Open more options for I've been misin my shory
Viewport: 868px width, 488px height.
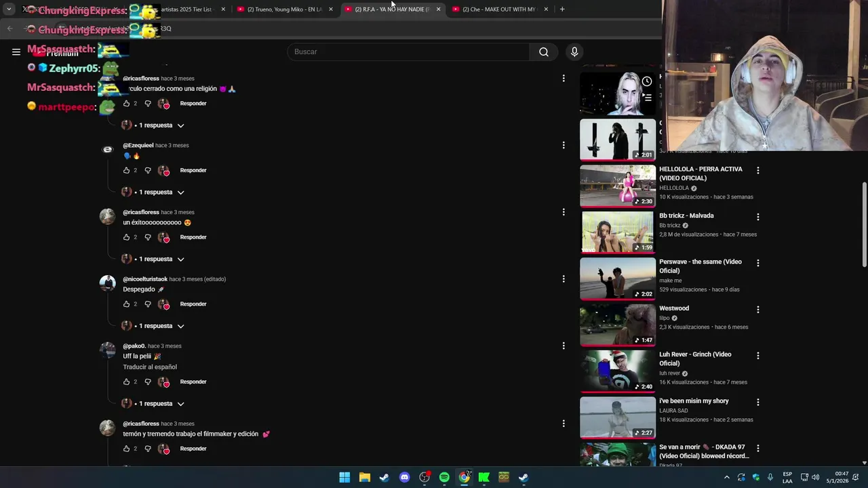click(x=758, y=402)
